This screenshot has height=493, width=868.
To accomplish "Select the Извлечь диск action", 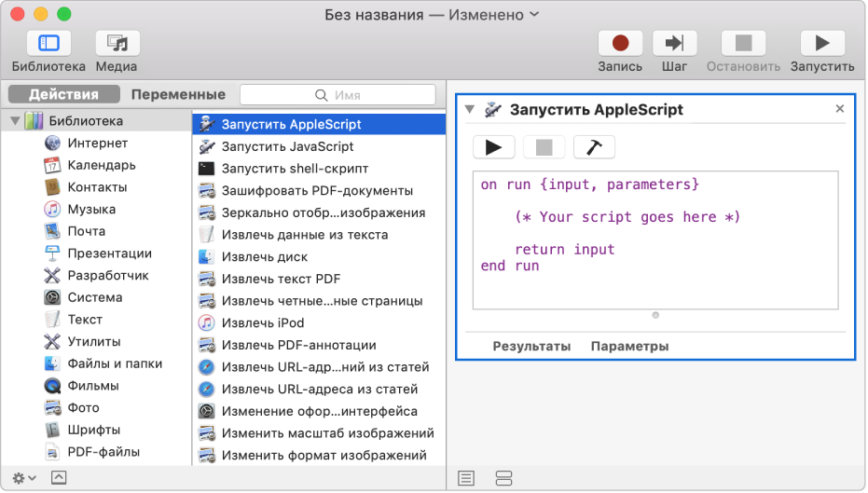I will click(x=319, y=257).
